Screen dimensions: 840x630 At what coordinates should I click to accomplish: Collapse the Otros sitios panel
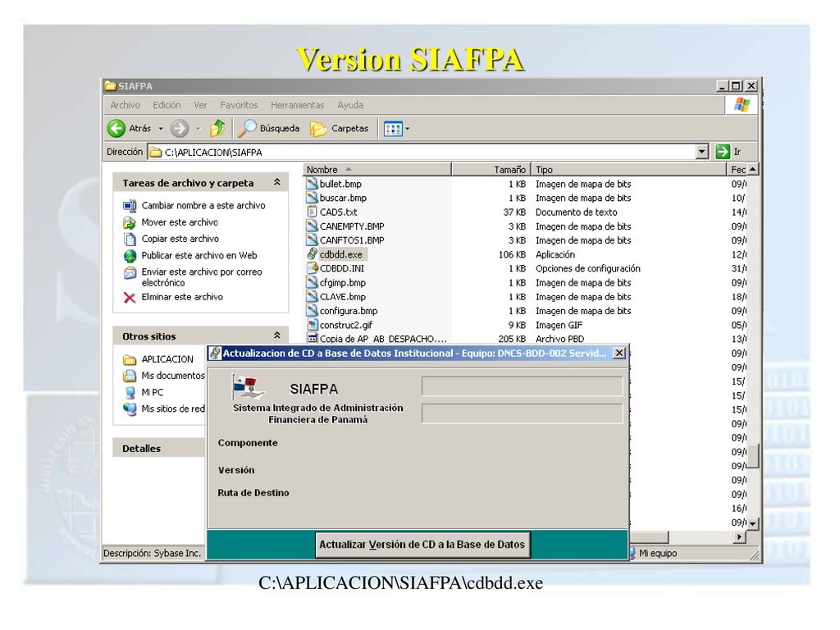coord(277,336)
